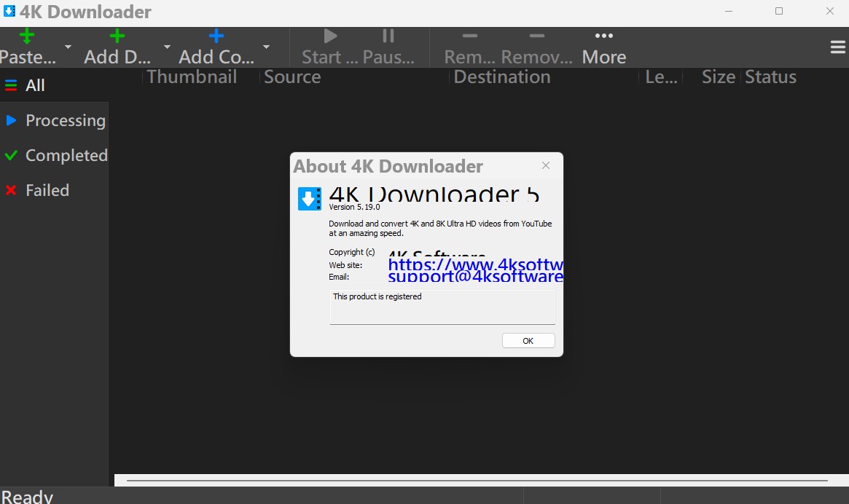
Task: Expand the Paste dropdown arrow
Action: 68,47
